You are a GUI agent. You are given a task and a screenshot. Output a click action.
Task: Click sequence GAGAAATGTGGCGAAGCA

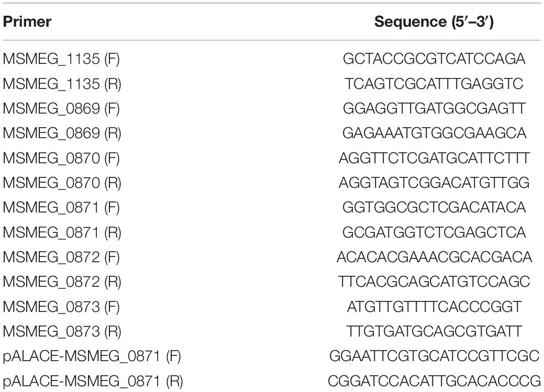434,133
